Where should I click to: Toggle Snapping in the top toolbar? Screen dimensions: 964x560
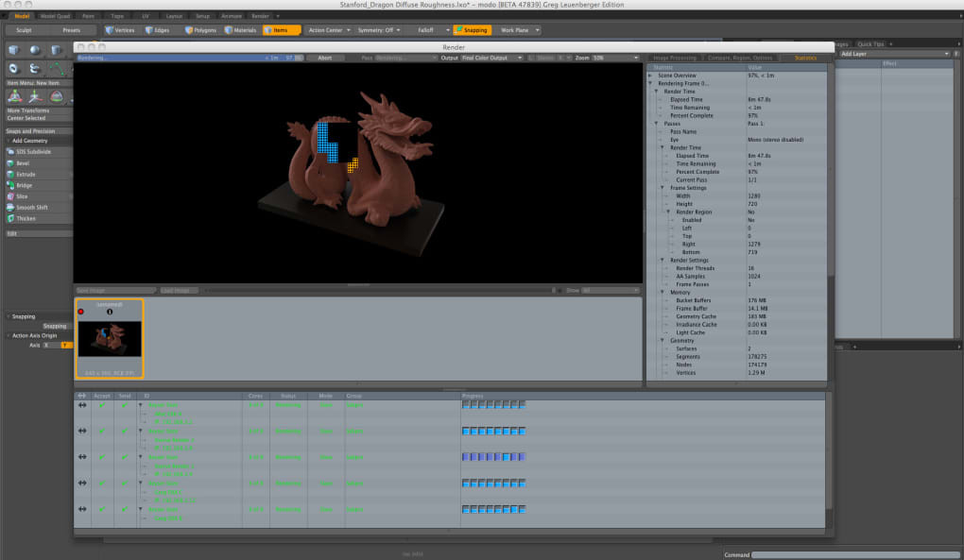tap(472, 30)
